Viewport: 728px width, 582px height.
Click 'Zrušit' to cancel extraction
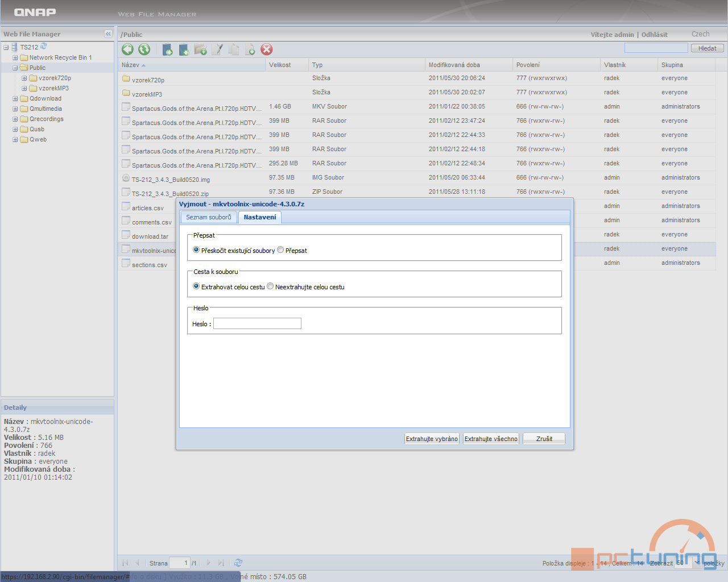(544, 439)
